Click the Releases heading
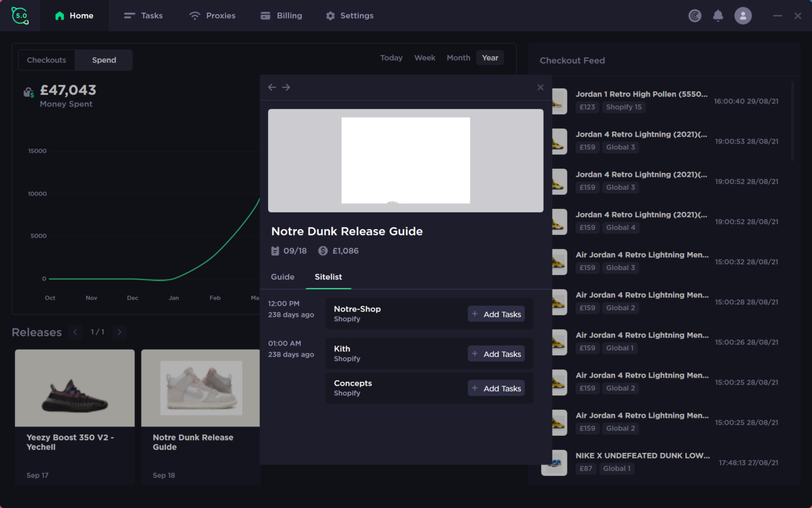The height and width of the screenshot is (508, 812). tap(37, 332)
